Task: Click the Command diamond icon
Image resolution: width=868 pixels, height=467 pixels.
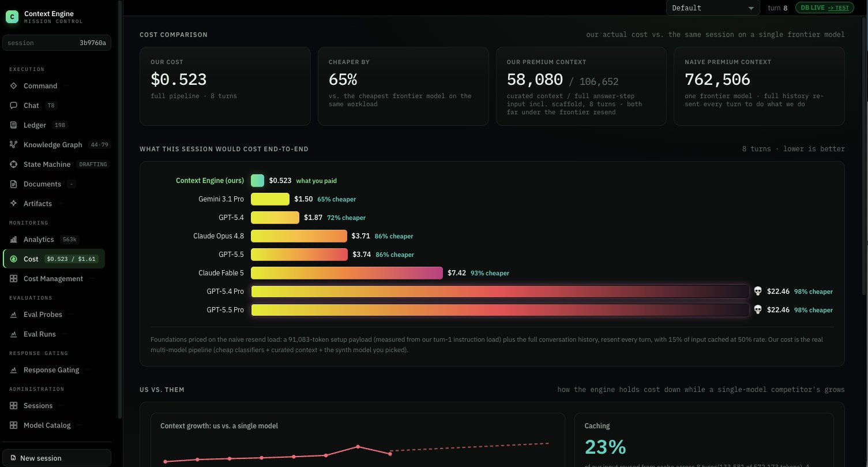Action: [14, 86]
